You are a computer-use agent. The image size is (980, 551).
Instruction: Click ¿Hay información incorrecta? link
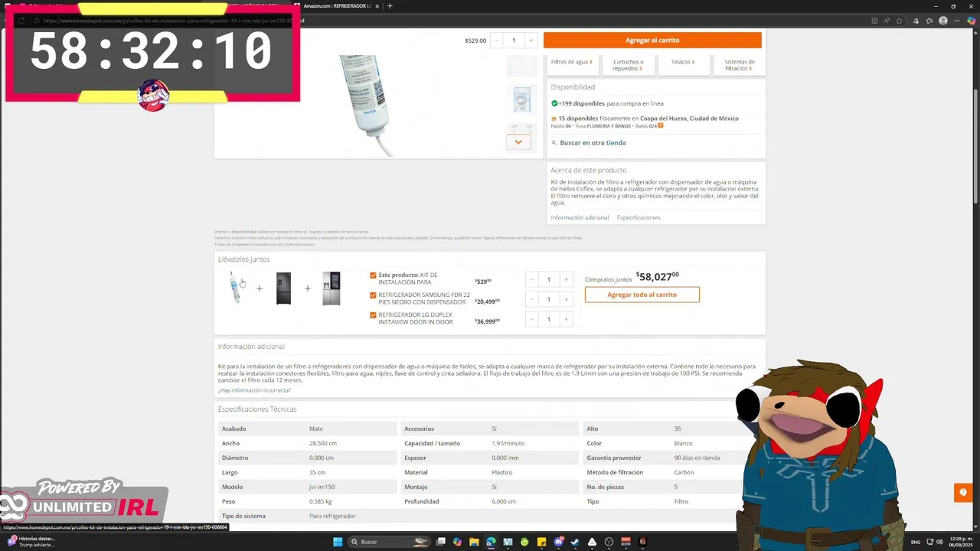254,390
